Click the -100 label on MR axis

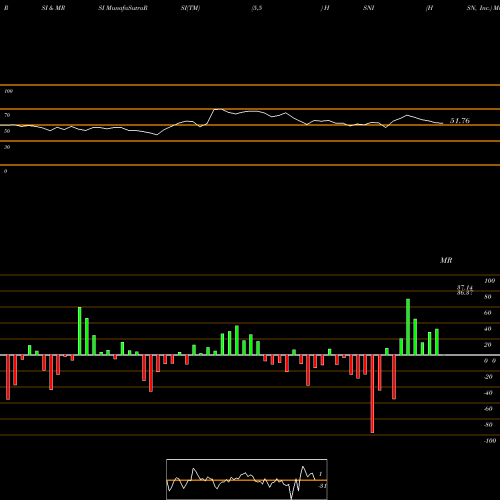pos(490,441)
